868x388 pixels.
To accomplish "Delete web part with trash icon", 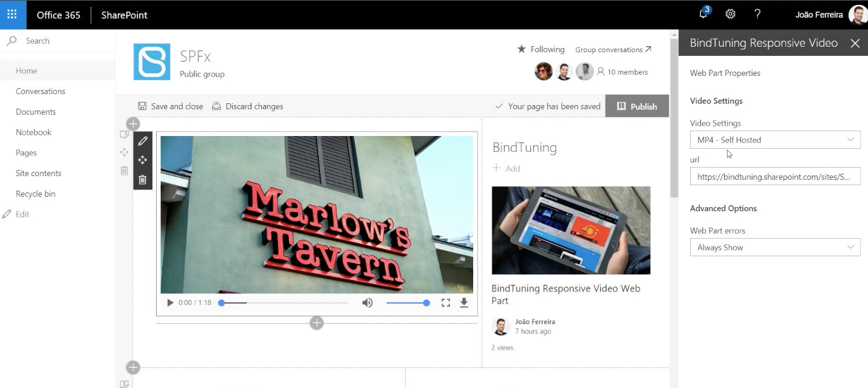I will (143, 180).
